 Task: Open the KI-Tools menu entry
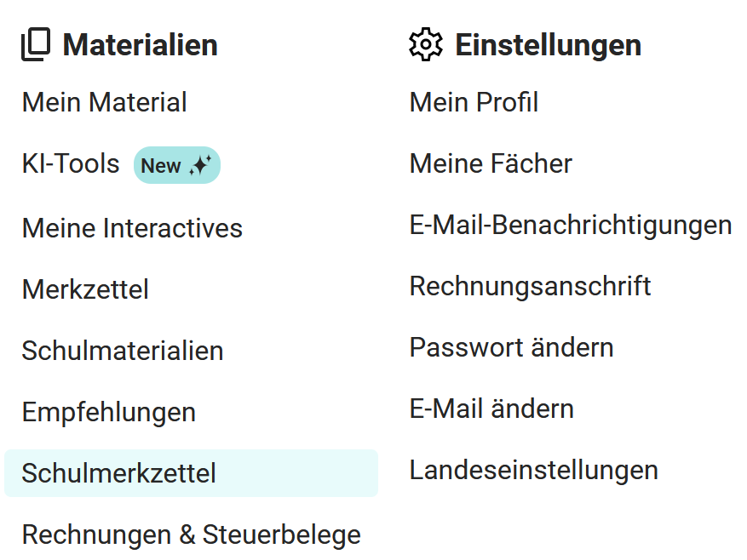71,164
